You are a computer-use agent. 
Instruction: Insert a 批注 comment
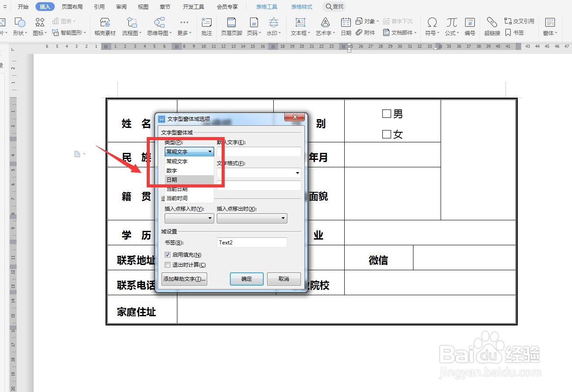point(206,27)
